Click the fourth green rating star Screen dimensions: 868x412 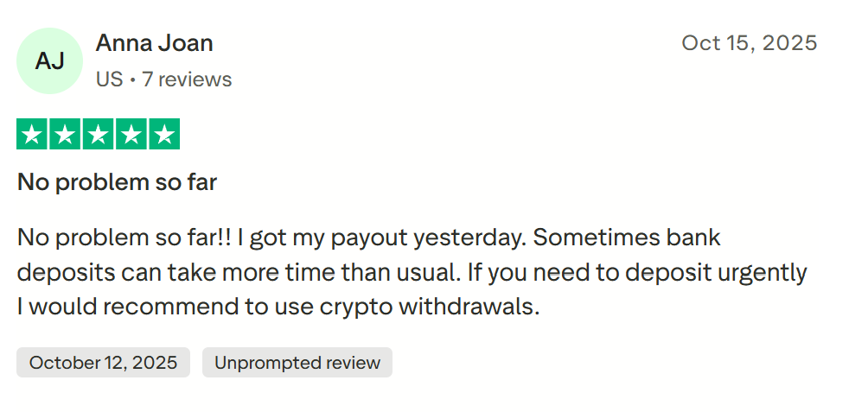tap(131, 134)
